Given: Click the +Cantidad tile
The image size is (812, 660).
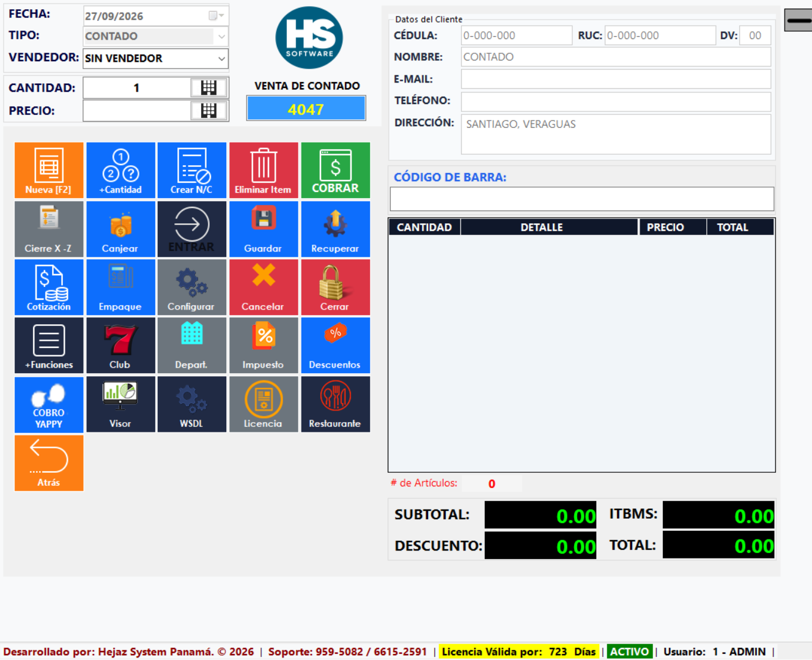Looking at the screenshot, I should pos(120,170).
